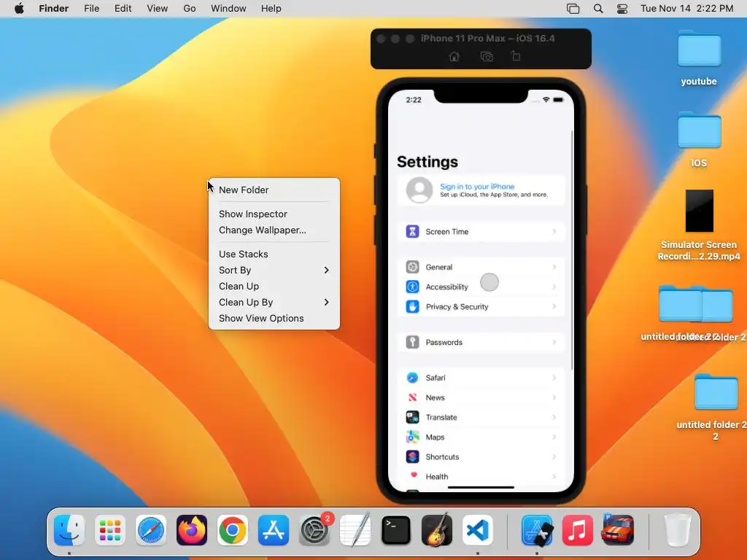
Task: Tap the Translate icon in Settings
Action: (413, 417)
